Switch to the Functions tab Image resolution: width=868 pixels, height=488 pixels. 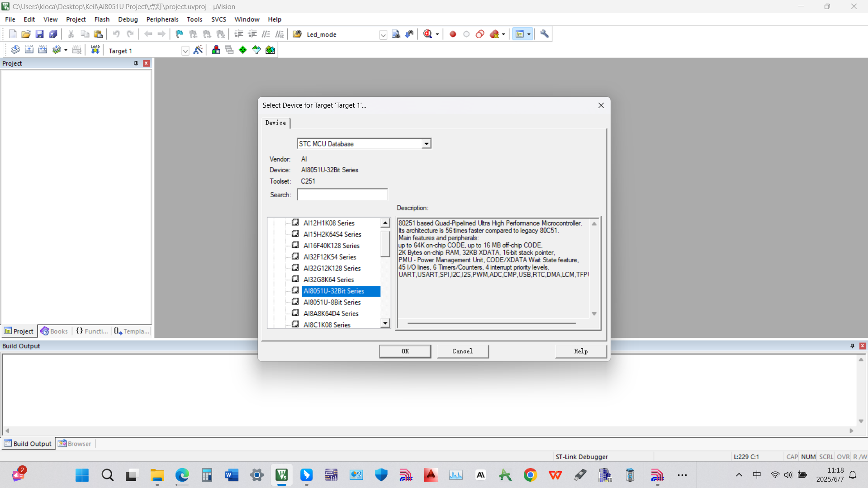tap(92, 331)
